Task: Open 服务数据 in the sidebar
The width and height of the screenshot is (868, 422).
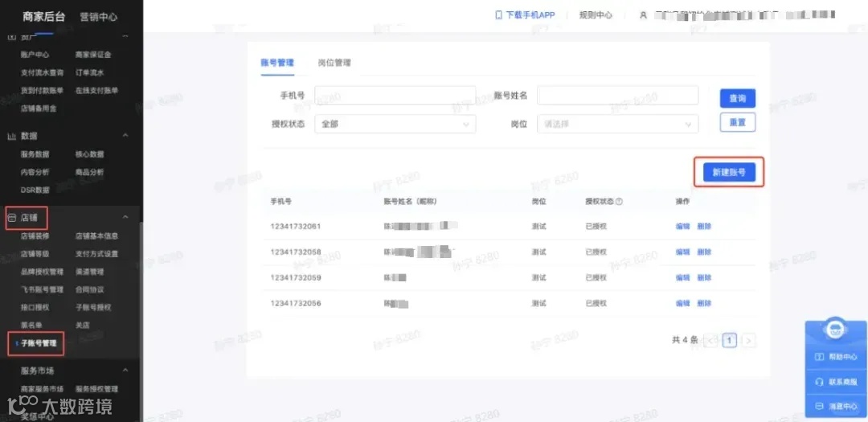Action: (x=35, y=154)
